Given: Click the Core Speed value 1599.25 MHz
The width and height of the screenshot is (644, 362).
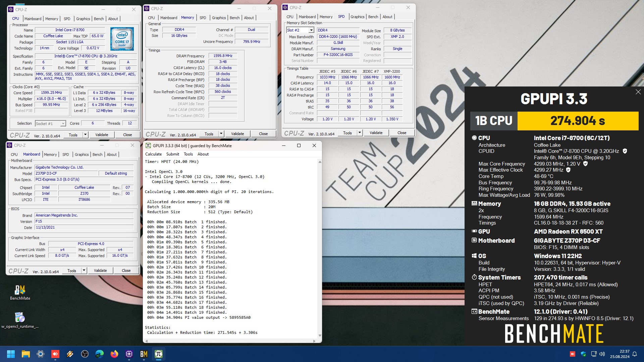Looking at the screenshot, I should [51, 93].
